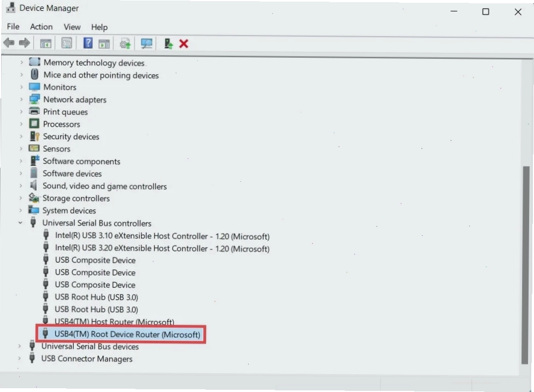Open the Action menu

pyautogui.click(x=41, y=27)
